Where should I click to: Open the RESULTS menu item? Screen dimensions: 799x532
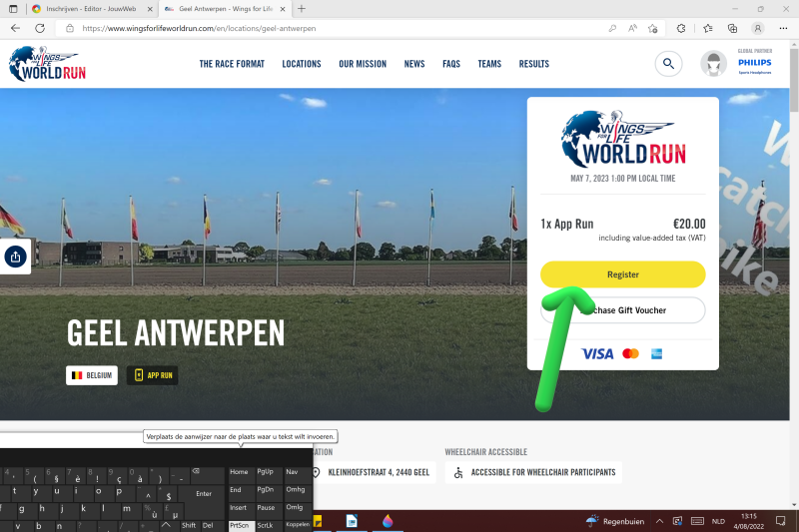534,64
